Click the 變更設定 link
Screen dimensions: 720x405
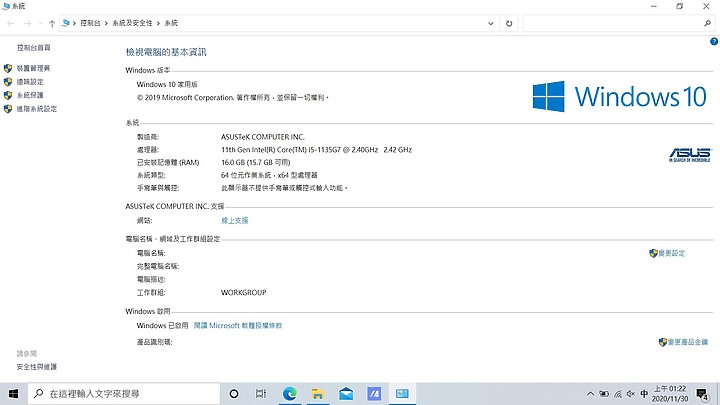tap(670, 254)
